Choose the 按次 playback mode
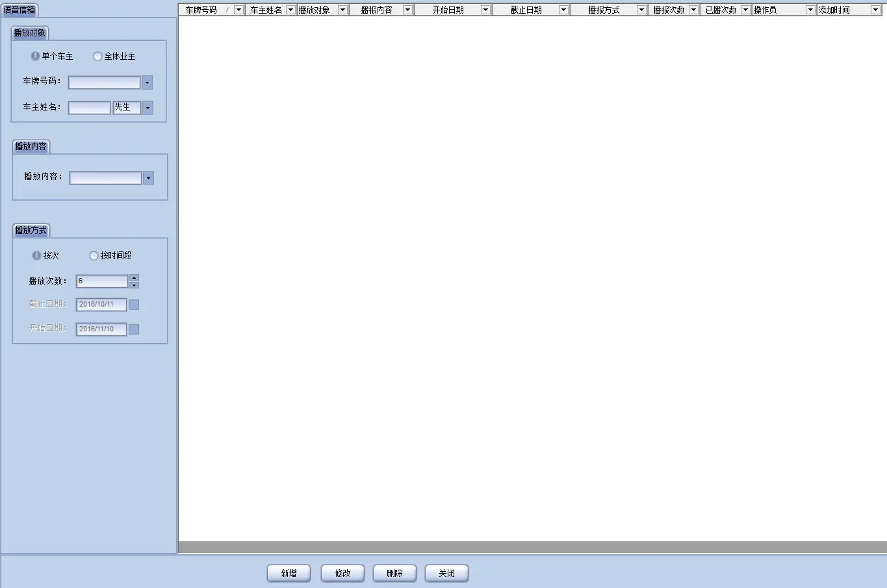The image size is (887, 588). pos(36,256)
